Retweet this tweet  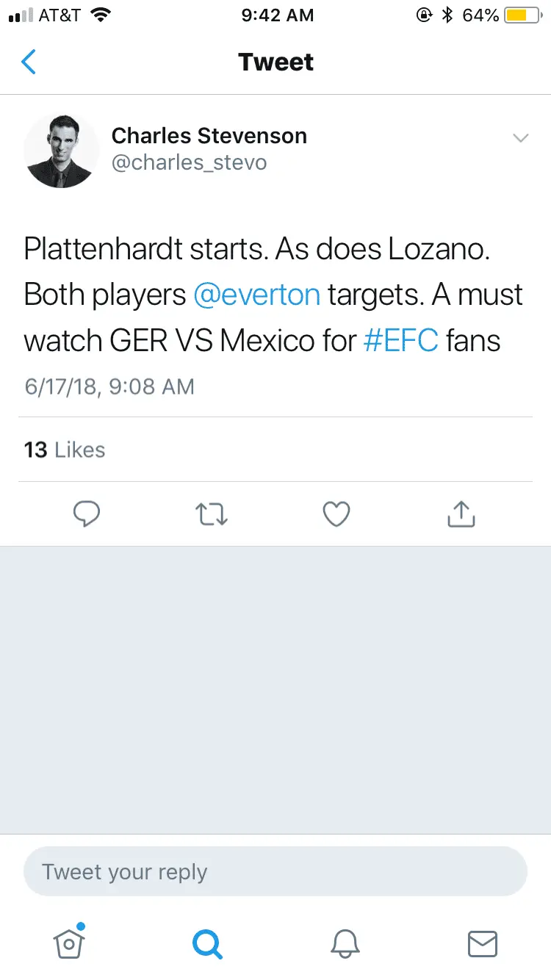coord(212,514)
